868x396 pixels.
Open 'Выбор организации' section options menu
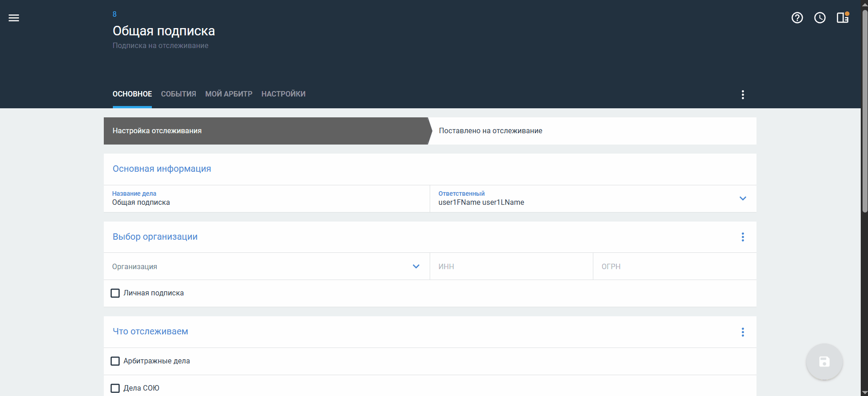(x=742, y=237)
